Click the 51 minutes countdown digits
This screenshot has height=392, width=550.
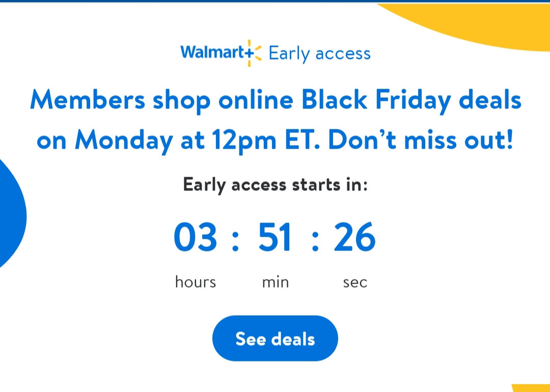pos(275,238)
